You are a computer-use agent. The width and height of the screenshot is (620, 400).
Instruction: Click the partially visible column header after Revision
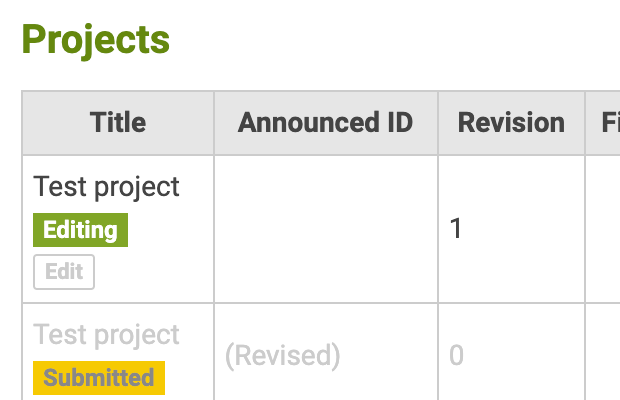click(x=606, y=123)
